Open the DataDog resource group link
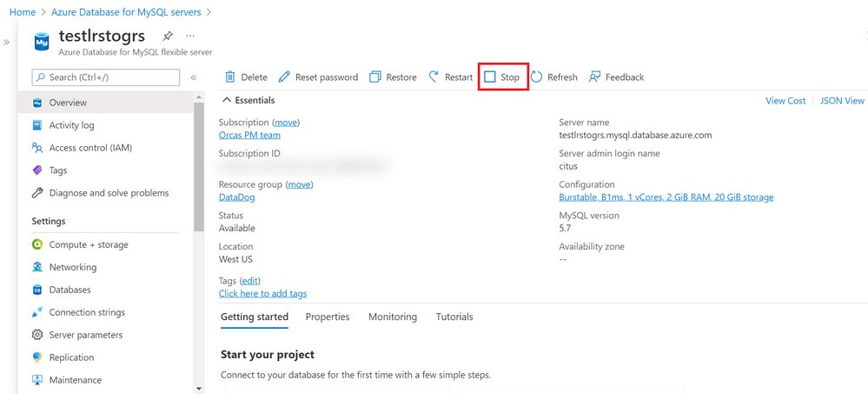Image resolution: width=868 pixels, height=394 pixels. point(237,197)
